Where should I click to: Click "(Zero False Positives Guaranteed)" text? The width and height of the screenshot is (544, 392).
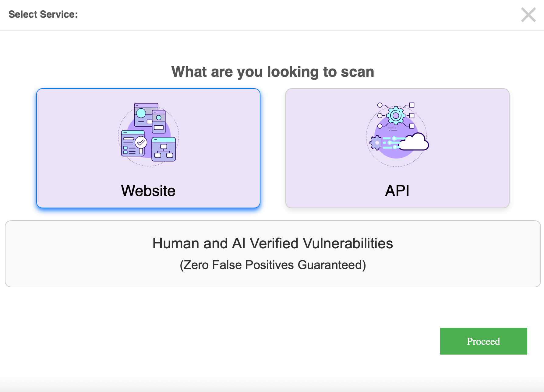pyautogui.click(x=273, y=265)
